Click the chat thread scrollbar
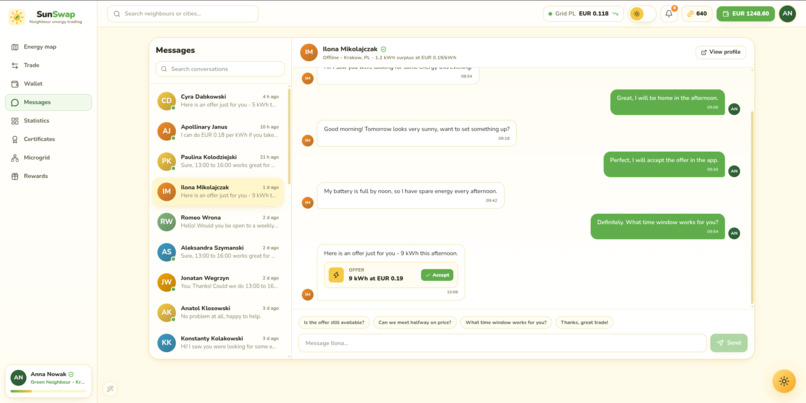 (x=752, y=207)
